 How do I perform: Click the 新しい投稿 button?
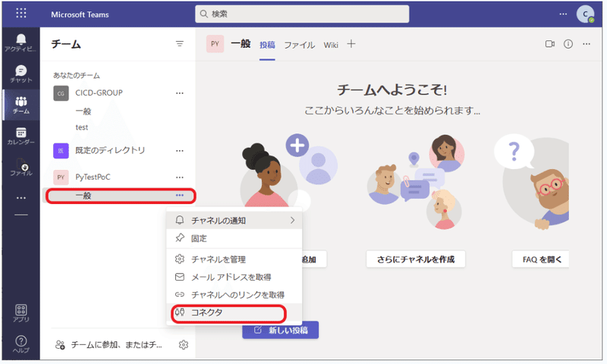tap(281, 330)
